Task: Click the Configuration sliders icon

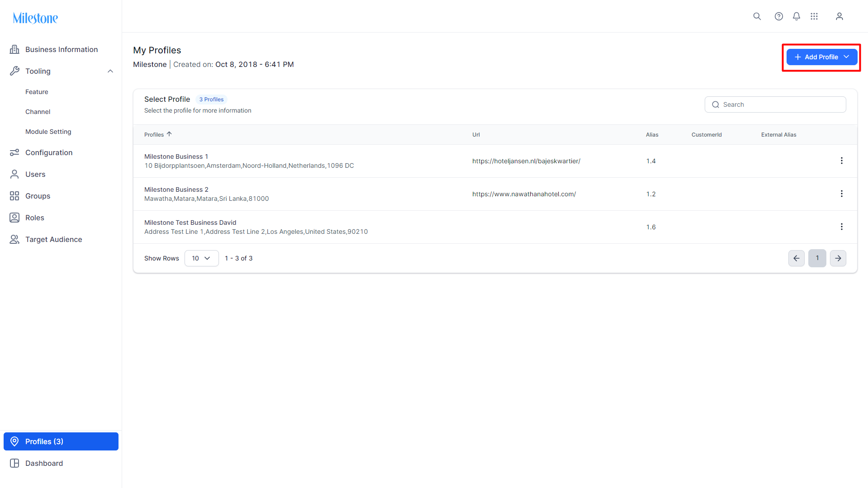Action: tap(14, 152)
